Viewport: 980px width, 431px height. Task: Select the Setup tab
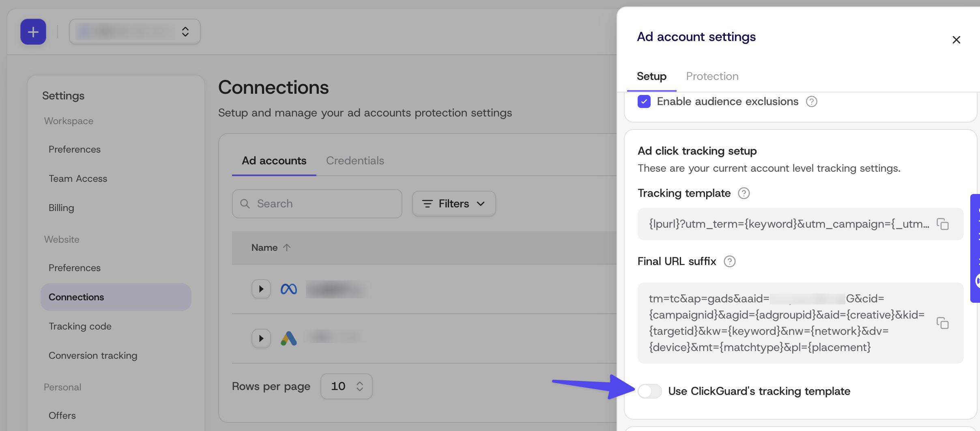[651, 76]
